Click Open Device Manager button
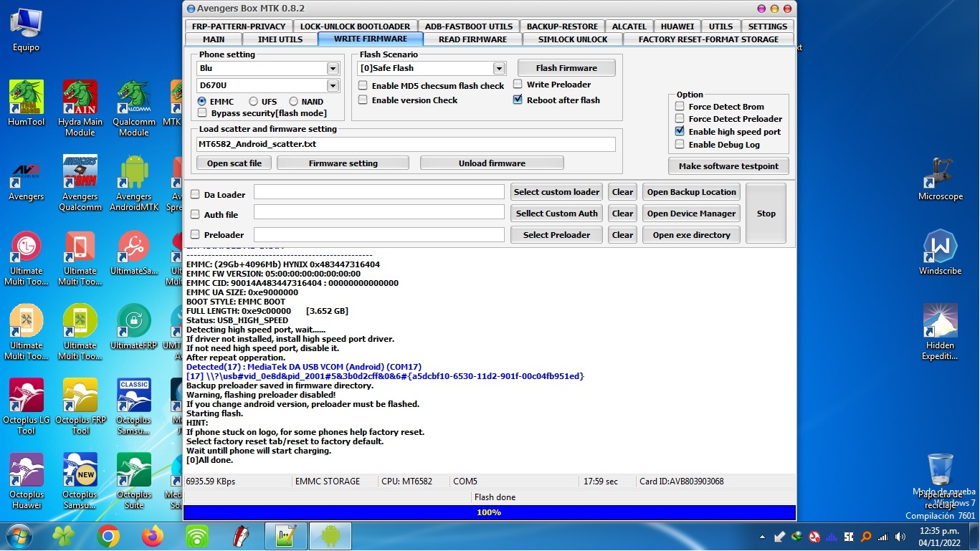 (691, 214)
